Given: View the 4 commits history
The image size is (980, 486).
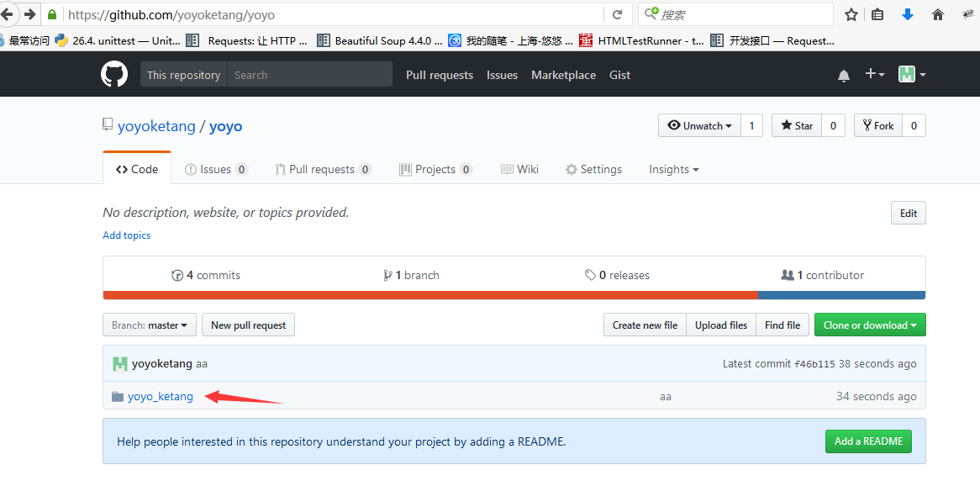Looking at the screenshot, I should coord(206,275).
